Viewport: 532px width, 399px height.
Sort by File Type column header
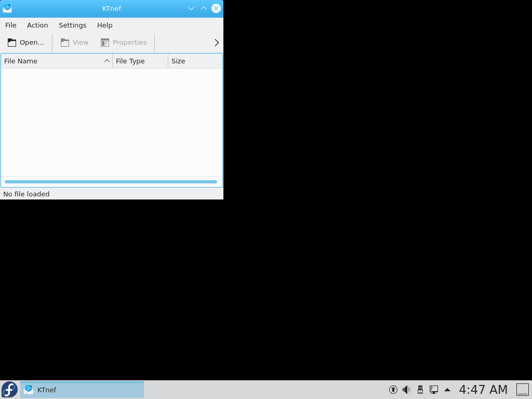pyautogui.click(x=140, y=61)
